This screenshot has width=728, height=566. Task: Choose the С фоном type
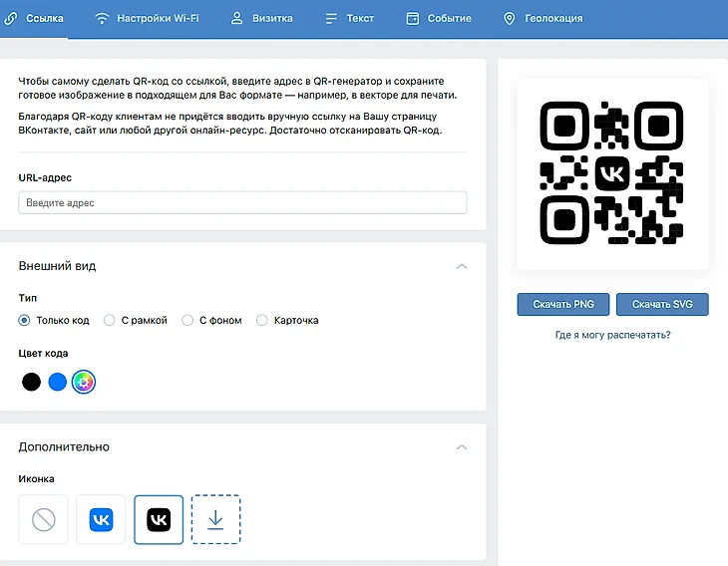pyautogui.click(x=211, y=321)
